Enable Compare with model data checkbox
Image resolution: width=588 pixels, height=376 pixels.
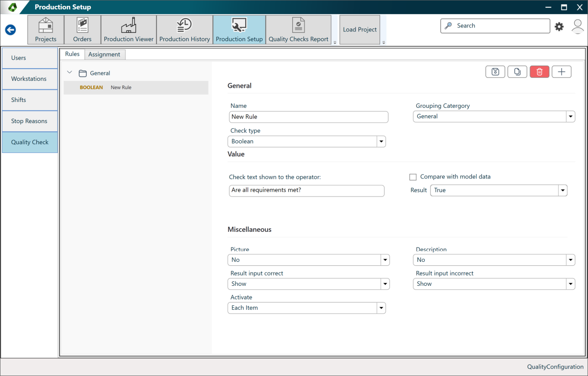(x=413, y=177)
